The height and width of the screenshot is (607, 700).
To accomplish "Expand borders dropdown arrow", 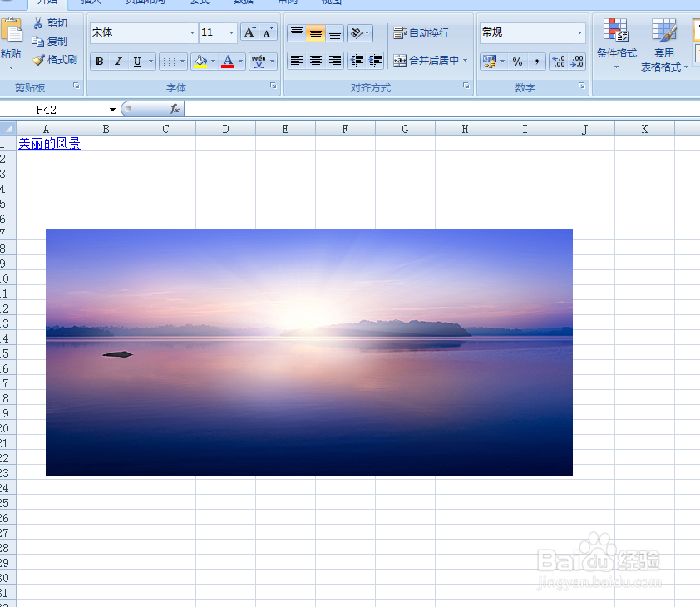I will [x=182, y=62].
